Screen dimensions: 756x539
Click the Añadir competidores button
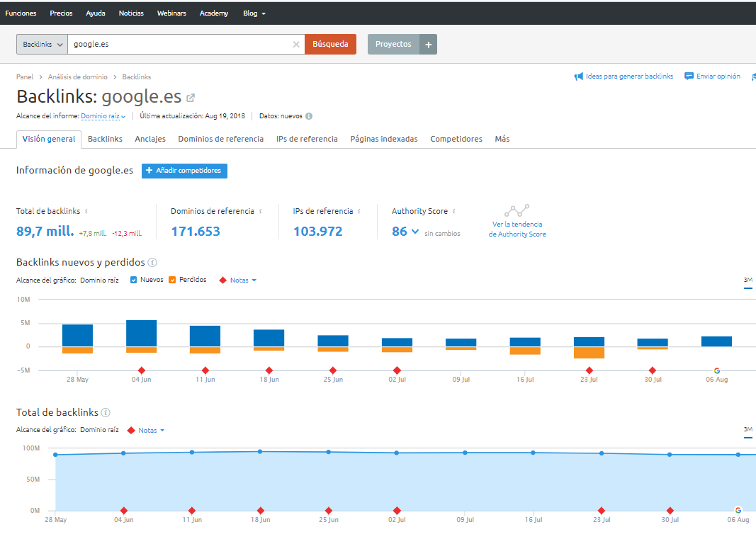[x=184, y=171]
